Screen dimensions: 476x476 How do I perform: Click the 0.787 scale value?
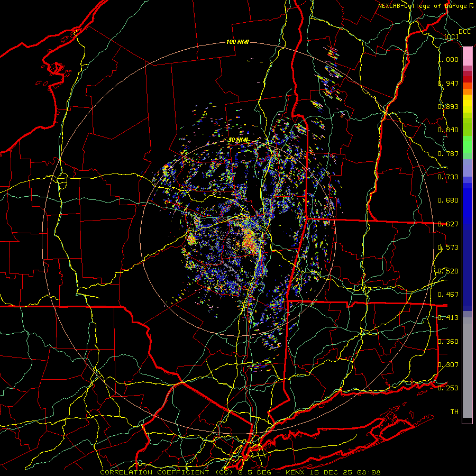click(448, 153)
